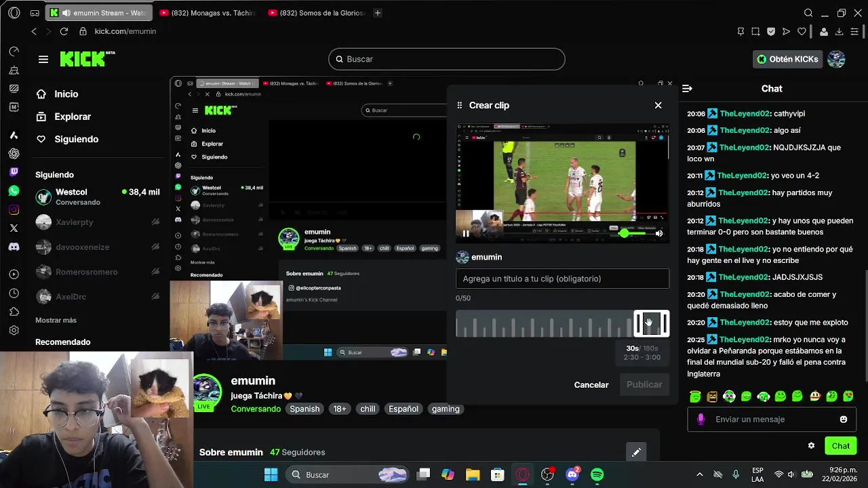This screenshot has height=488, width=868.
Task: Open Opera sidebar extensions cube icon
Action: (x=14, y=312)
